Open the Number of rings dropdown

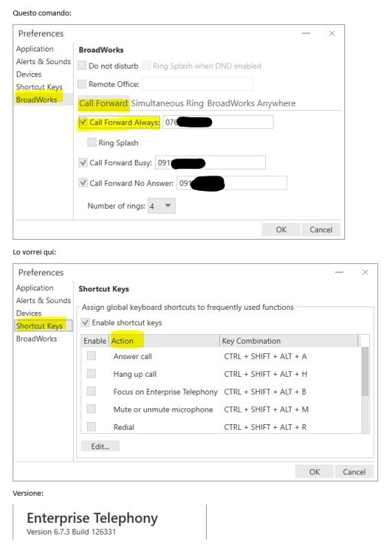pos(162,206)
